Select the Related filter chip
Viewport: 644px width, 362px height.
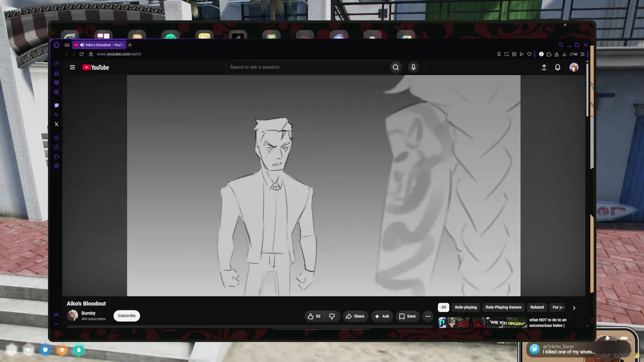point(537,307)
